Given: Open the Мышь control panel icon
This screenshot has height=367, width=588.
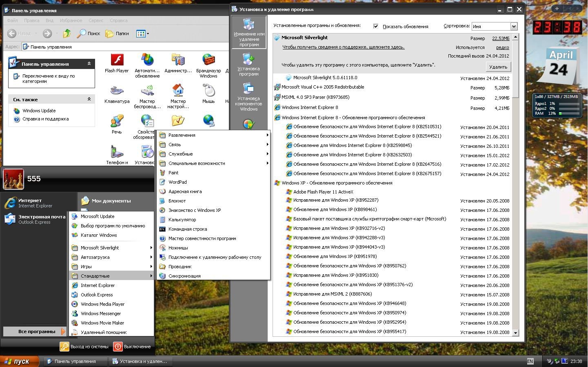Looking at the screenshot, I should pyautogui.click(x=209, y=94).
